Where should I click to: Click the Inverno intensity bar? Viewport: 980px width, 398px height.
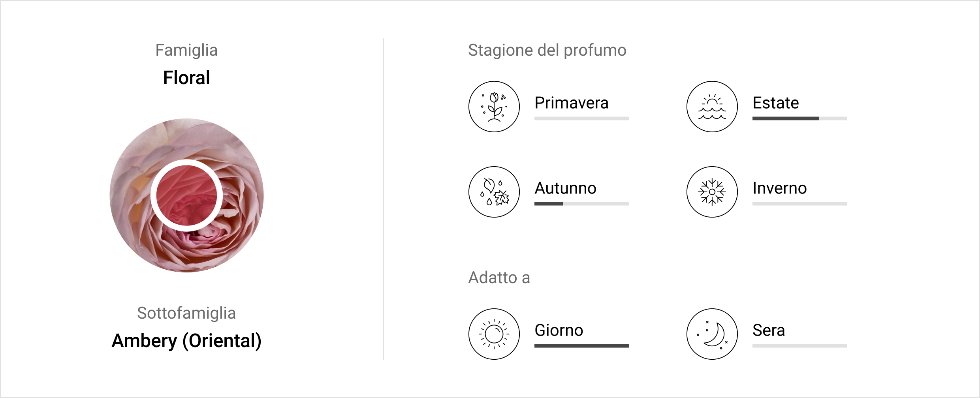(x=799, y=204)
